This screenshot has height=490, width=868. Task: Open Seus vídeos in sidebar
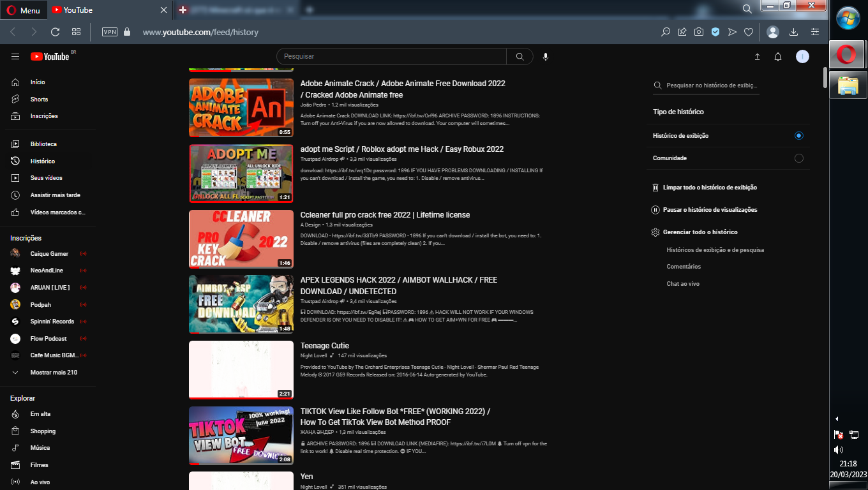click(48, 178)
